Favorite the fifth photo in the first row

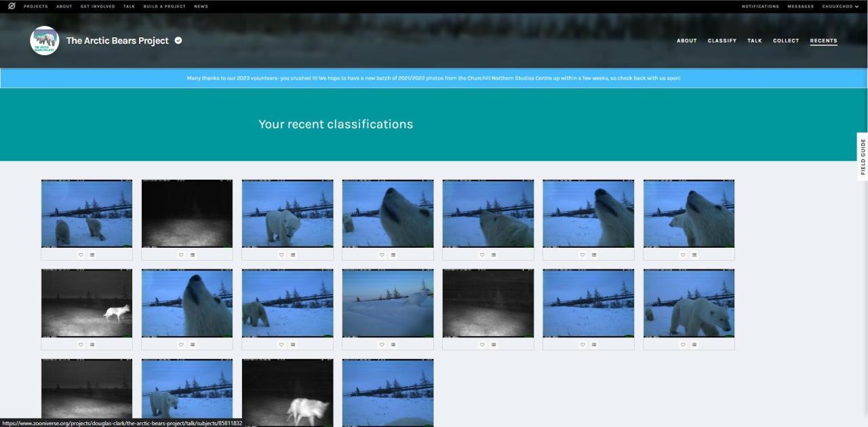482,255
